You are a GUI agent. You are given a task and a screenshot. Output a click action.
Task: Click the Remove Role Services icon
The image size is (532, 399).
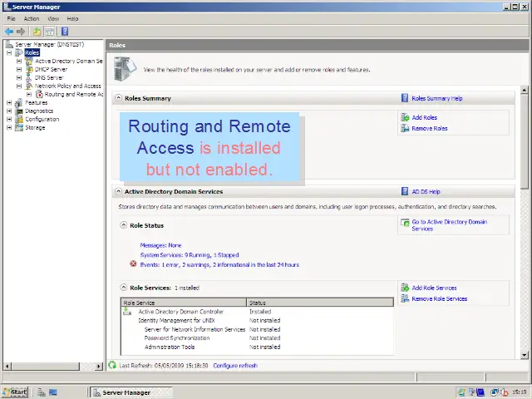click(x=405, y=298)
